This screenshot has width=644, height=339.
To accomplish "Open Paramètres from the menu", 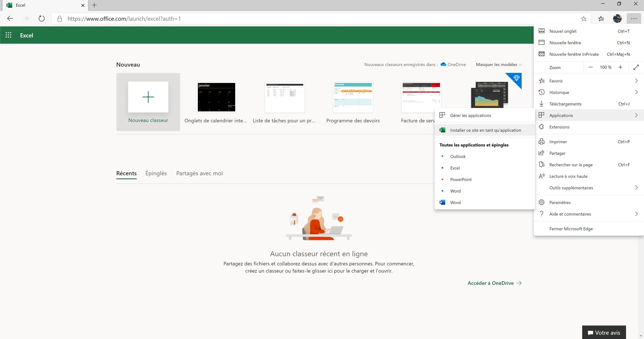I will pos(589,202).
